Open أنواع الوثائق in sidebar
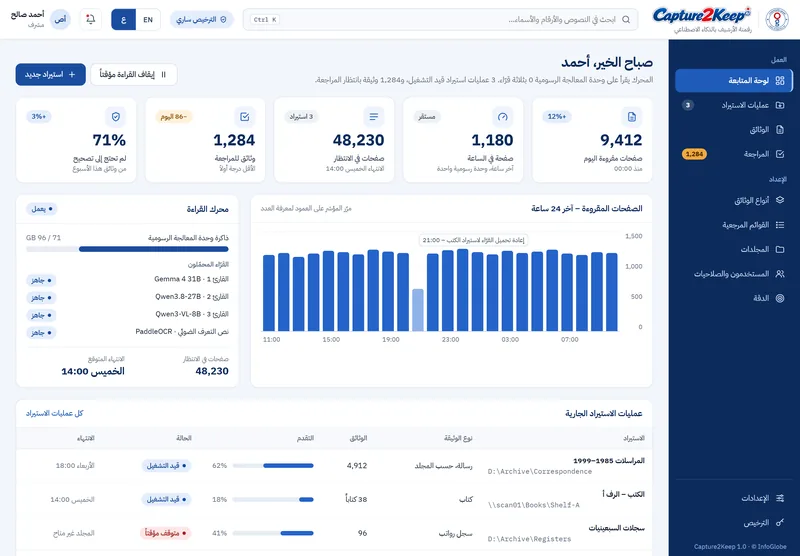 pos(734,200)
